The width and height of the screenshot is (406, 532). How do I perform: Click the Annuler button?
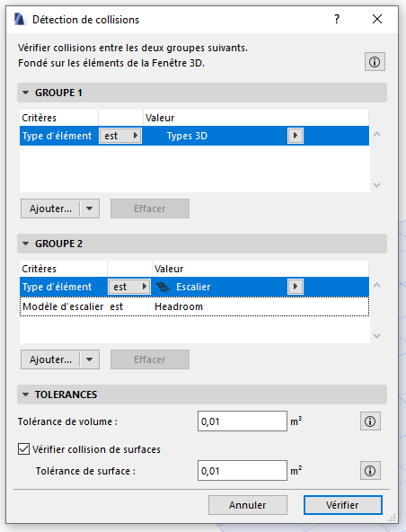tap(248, 505)
